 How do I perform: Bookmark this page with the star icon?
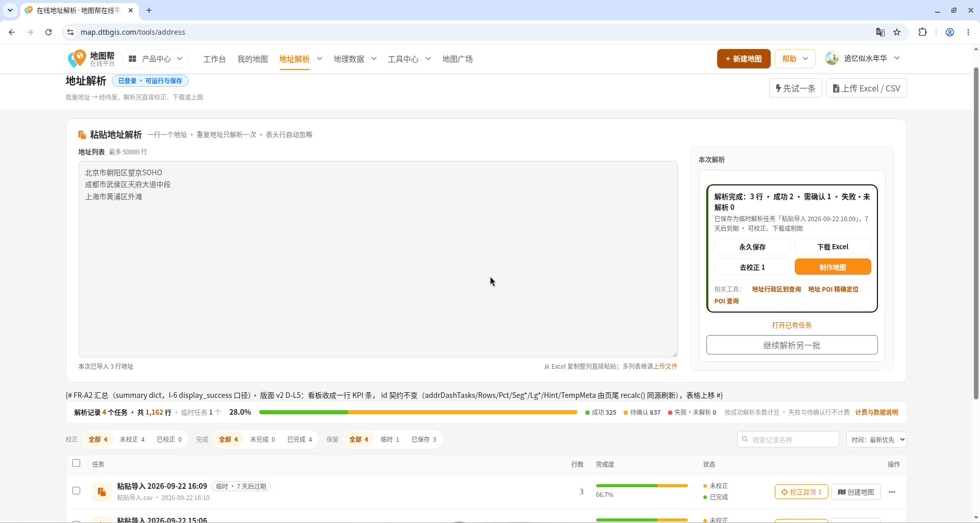pos(897,32)
